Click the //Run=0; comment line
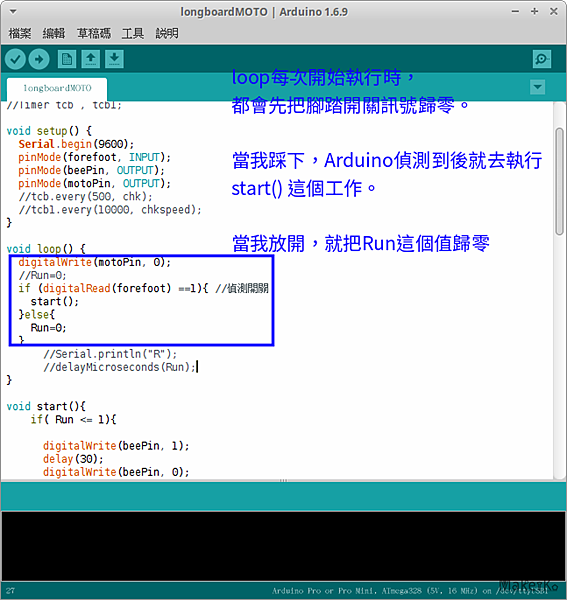567x600 pixels. 42,276
